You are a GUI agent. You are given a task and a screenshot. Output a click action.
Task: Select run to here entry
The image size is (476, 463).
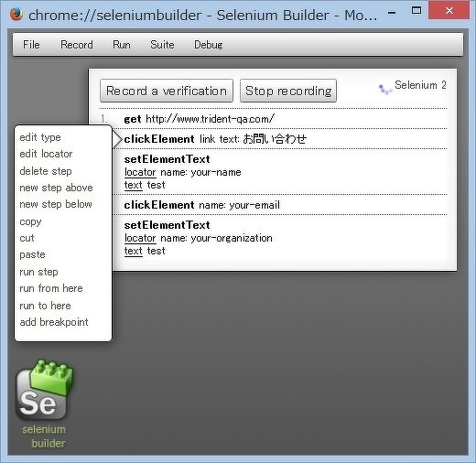tap(45, 306)
